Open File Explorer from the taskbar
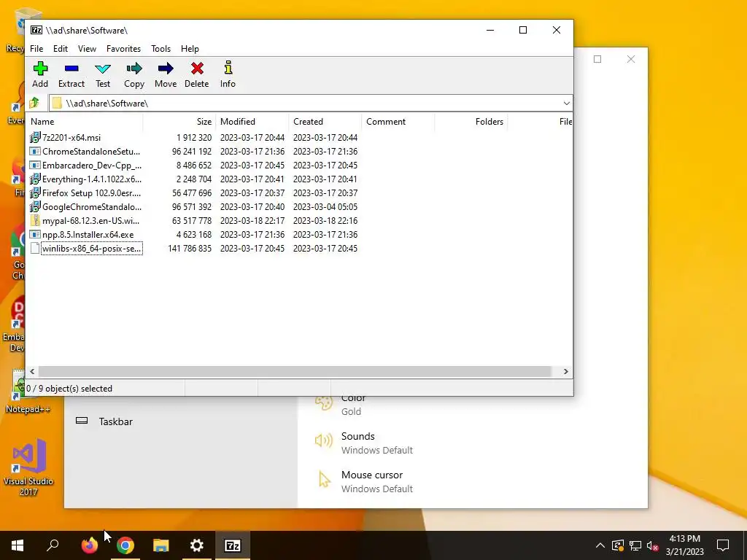This screenshot has height=560, width=747. [x=161, y=545]
